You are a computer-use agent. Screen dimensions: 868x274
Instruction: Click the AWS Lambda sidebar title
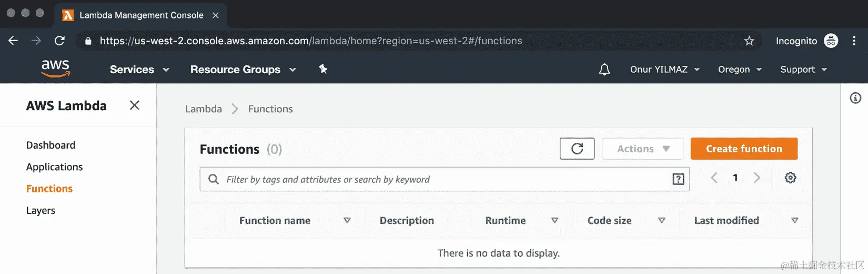tap(66, 105)
